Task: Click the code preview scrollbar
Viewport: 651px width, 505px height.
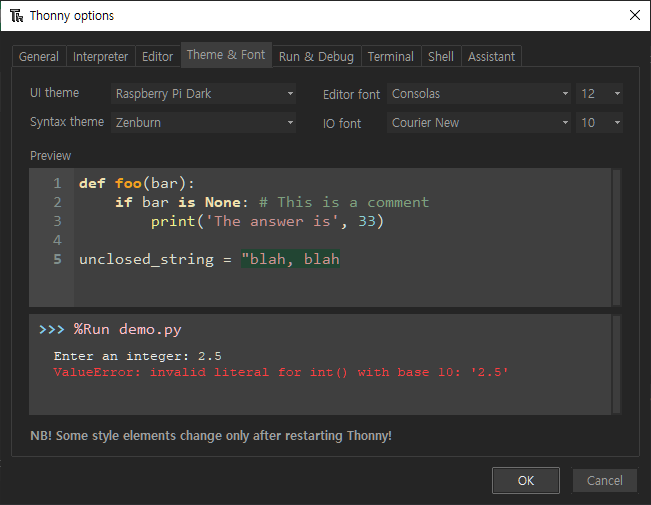Action: (x=617, y=237)
